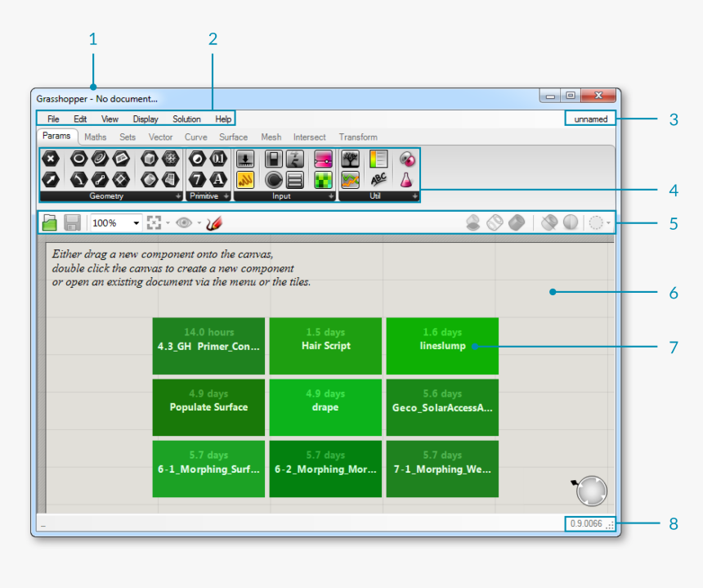Screen dimensions: 703x588
Task: Expand the Input panel's bottom bar
Action: tap(331, 197)
